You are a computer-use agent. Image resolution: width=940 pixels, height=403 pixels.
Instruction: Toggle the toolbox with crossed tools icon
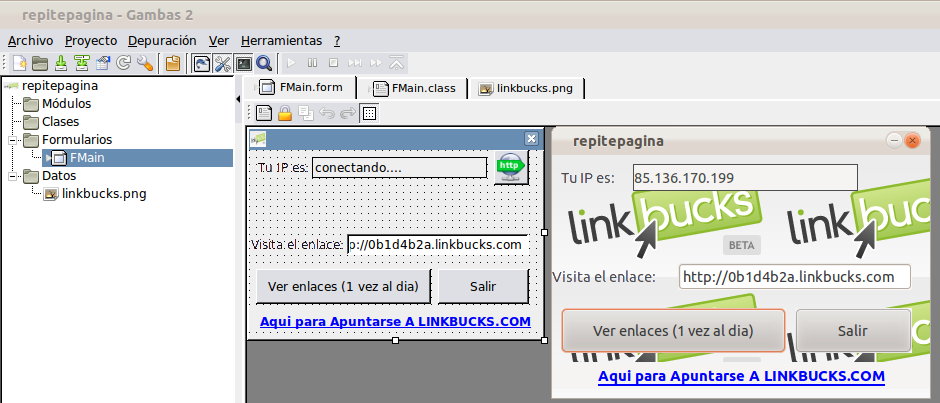[222, 63]
